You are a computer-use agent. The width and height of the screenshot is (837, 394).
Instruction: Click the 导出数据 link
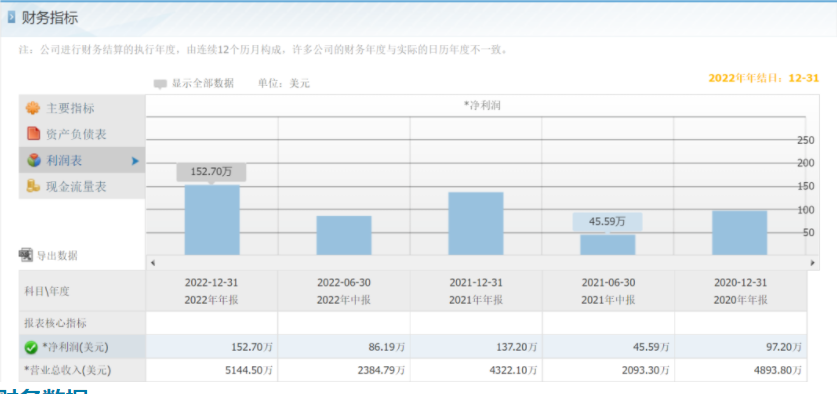pyautogui.click(x=57, y=256)
